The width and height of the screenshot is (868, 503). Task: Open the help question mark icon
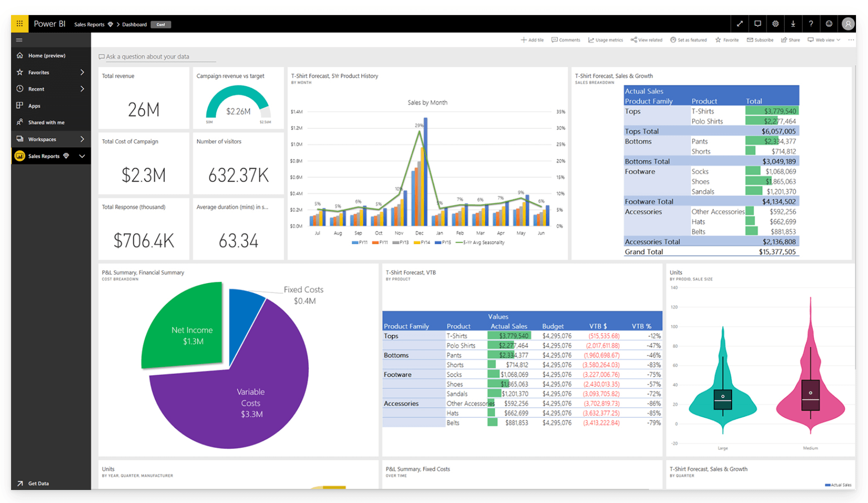811,24
